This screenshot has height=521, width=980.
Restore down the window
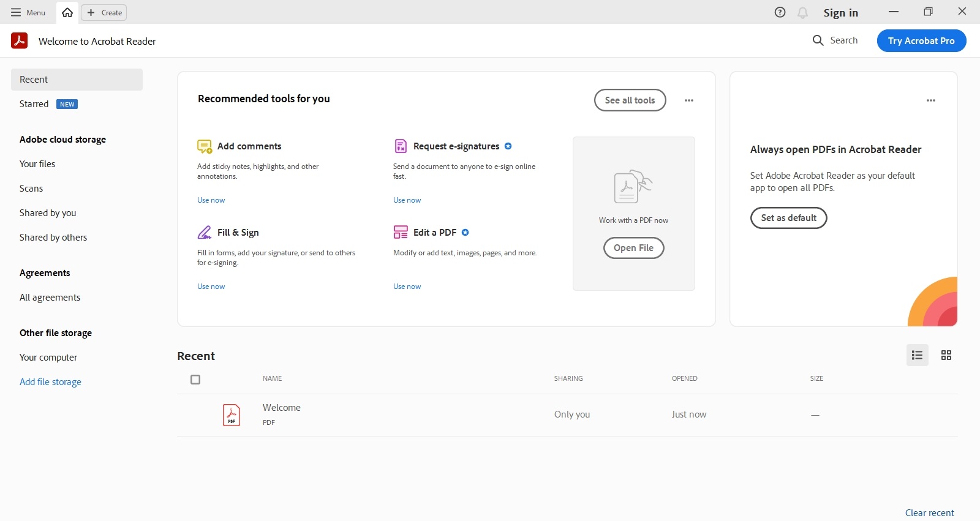928,12
